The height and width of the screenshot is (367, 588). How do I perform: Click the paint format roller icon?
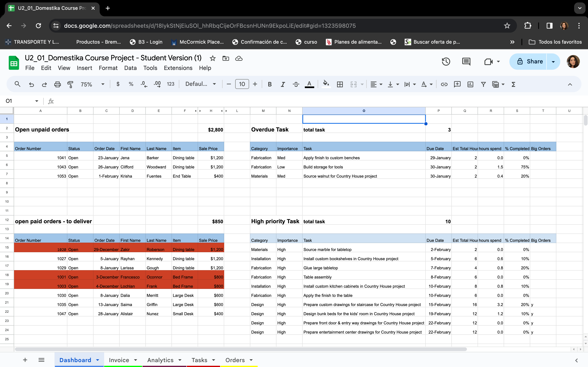tap(70, 84)
